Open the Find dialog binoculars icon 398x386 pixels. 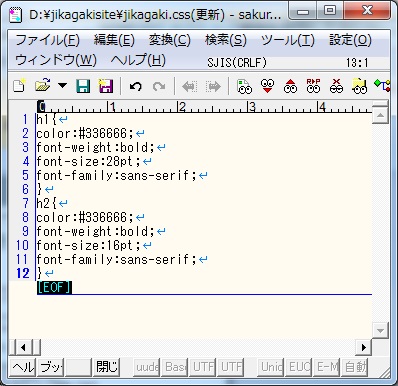pos(244,86)
